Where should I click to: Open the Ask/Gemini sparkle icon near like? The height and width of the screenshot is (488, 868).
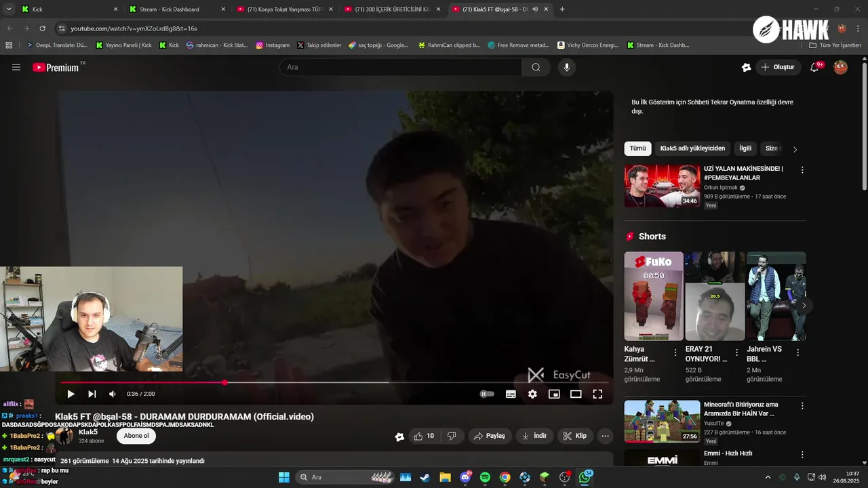coord(399,436)
